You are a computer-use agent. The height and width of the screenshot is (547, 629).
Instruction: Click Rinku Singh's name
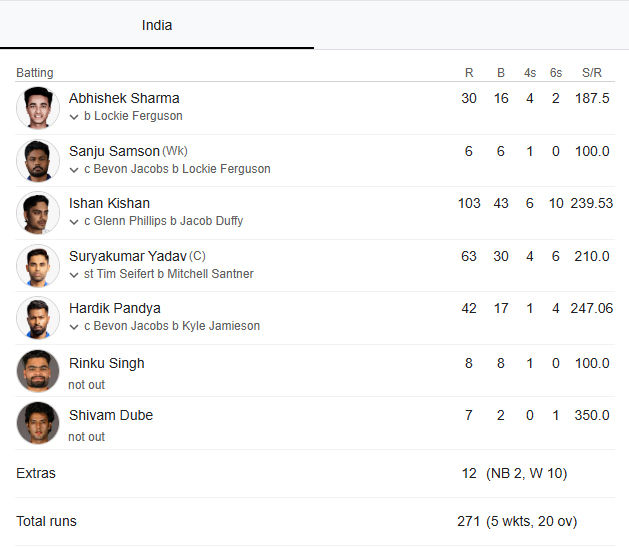pyautogui.click(x=106, y=363)
